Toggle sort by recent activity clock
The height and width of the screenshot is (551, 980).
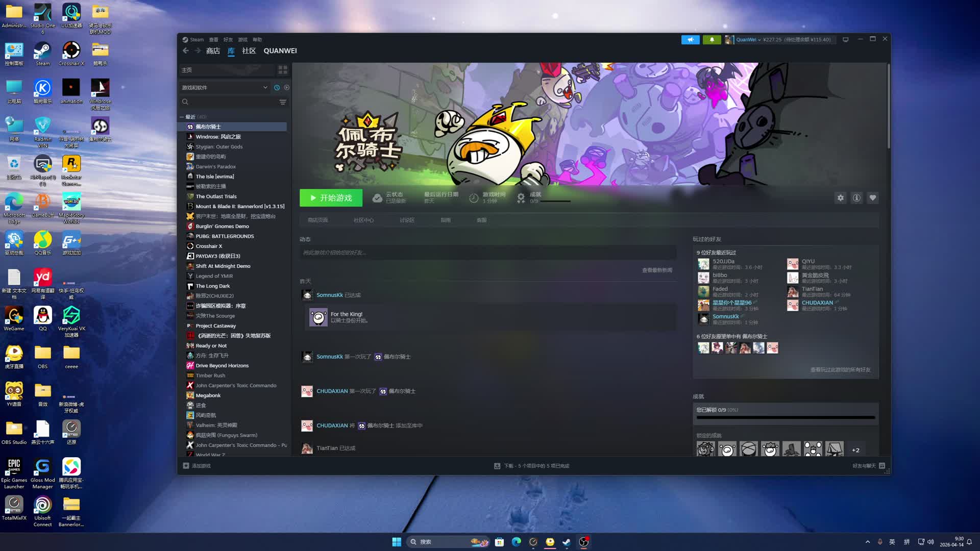(x=277, y=88)
